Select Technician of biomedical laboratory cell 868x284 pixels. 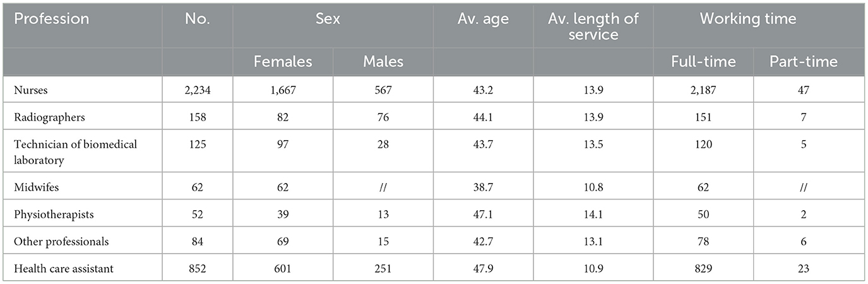coord(75,152)
